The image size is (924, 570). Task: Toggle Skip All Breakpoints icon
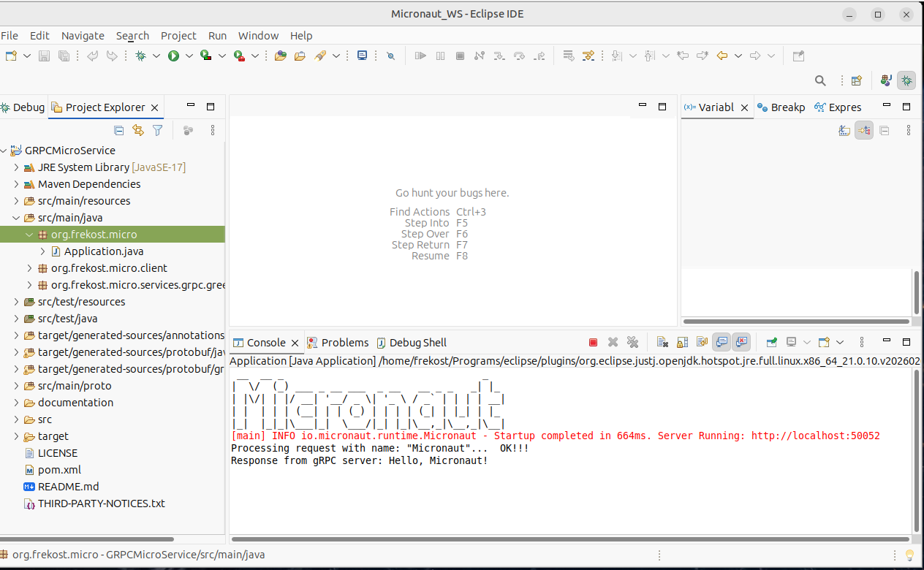click(390, 56)
